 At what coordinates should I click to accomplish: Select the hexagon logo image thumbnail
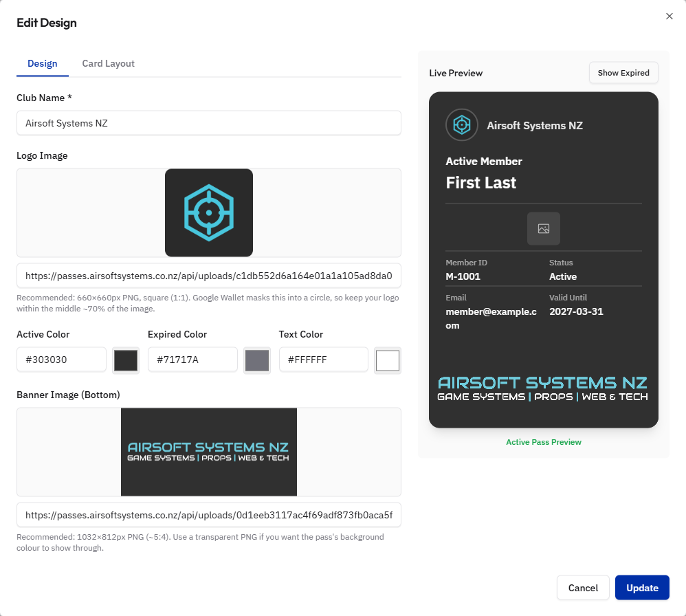coord(209,212)
